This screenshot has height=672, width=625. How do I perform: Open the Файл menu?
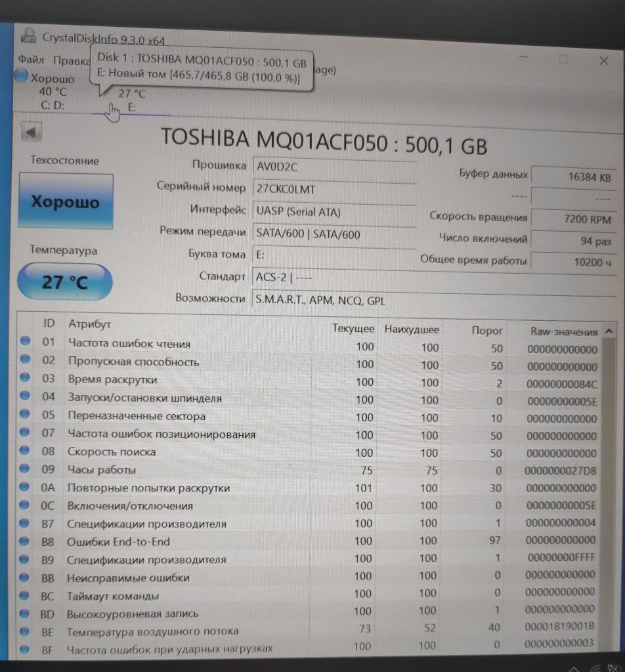pos(31,60)
